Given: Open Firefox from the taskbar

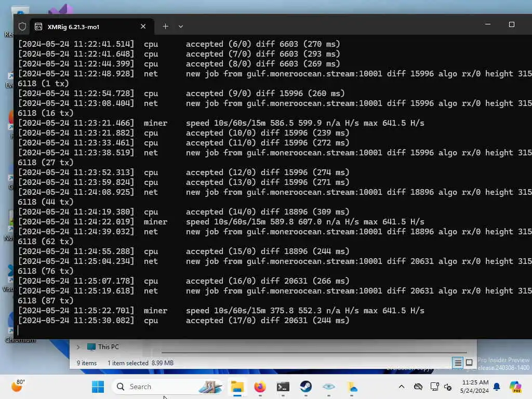Looking at the screenshot, I should 260,387.
